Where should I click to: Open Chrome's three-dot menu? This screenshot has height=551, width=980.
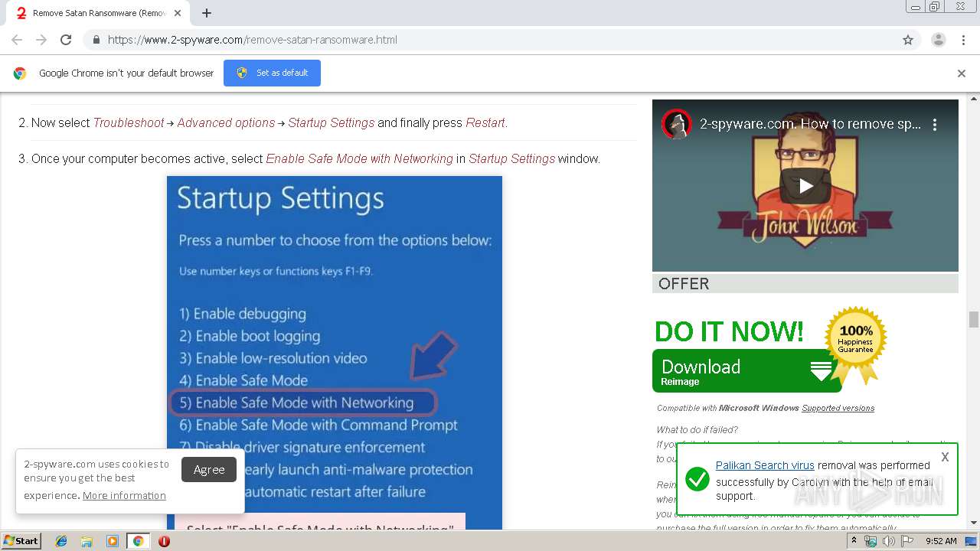coord(963,40)
